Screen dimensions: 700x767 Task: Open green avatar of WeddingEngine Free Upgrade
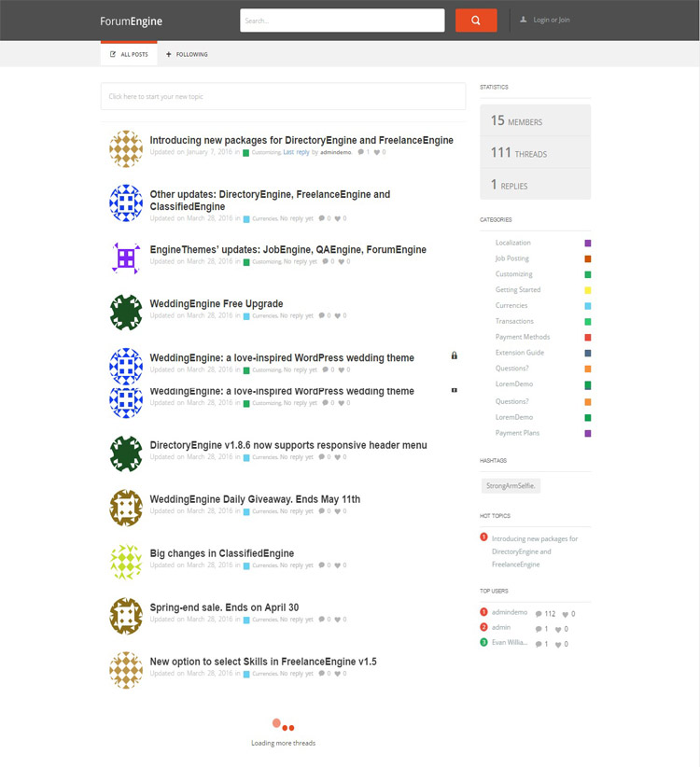[x=126, y=312]
